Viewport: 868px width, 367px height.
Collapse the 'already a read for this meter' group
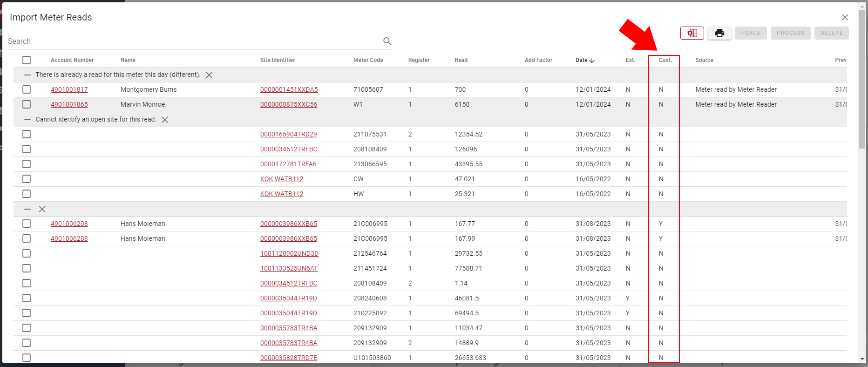point(27,75)
